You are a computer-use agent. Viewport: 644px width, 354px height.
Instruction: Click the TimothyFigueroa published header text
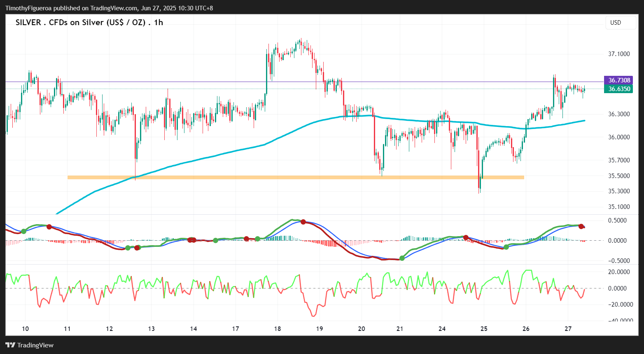(109, 8)
